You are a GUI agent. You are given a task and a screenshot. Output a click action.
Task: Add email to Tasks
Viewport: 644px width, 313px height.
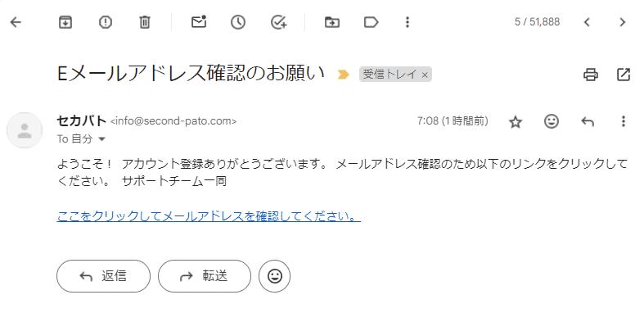point(279,22)
